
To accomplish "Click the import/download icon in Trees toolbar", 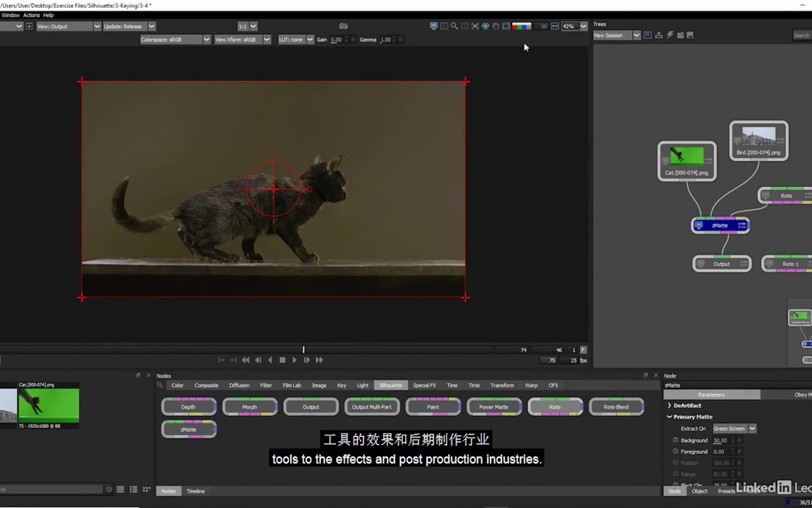I will [659, 35].
